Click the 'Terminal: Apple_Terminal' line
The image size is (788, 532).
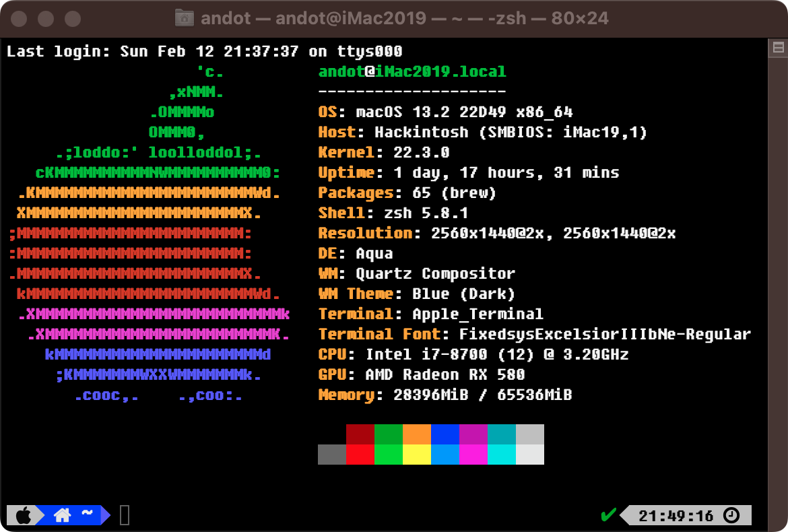(430, 314)
